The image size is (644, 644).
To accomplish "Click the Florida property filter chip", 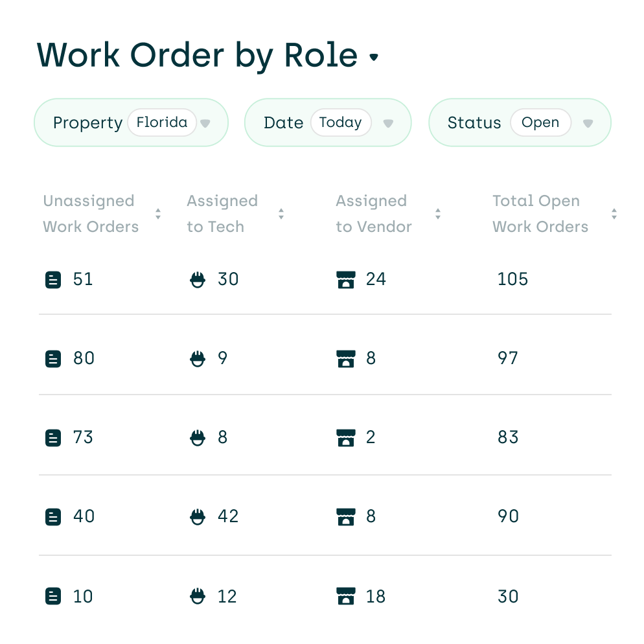I will point(162,122).
